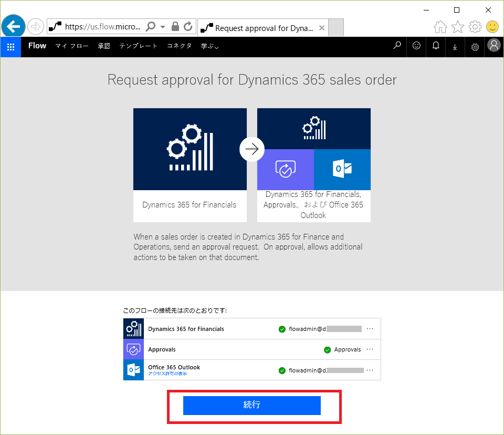Open the browser favorites star icon
The height and width of the screenshot is (435, 504).
tap(458, 27)
